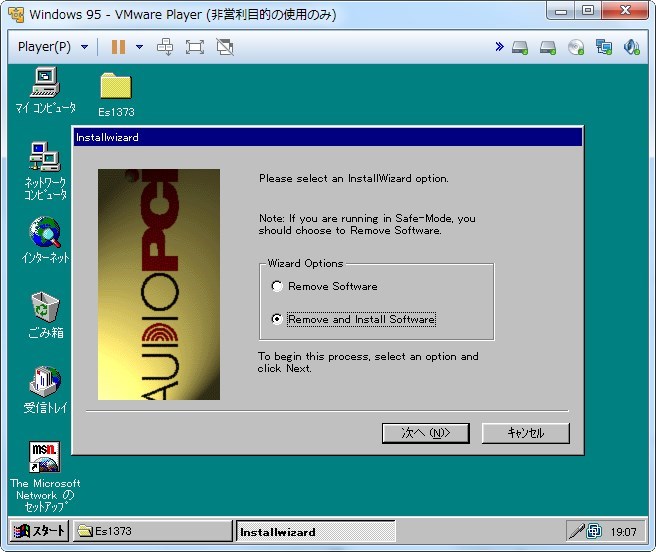656x552 pixels.
Task: Click the 19:07 clock in the tray
Action: (623, 532)
